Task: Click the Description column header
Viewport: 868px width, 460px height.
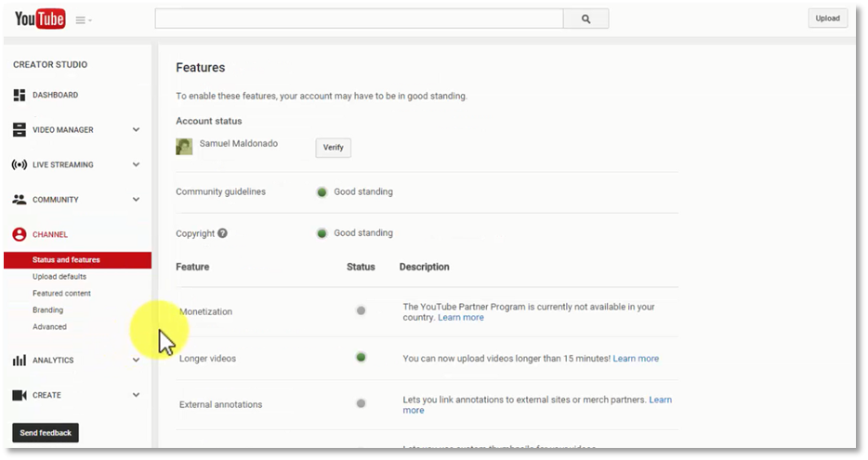Action: 424,267
